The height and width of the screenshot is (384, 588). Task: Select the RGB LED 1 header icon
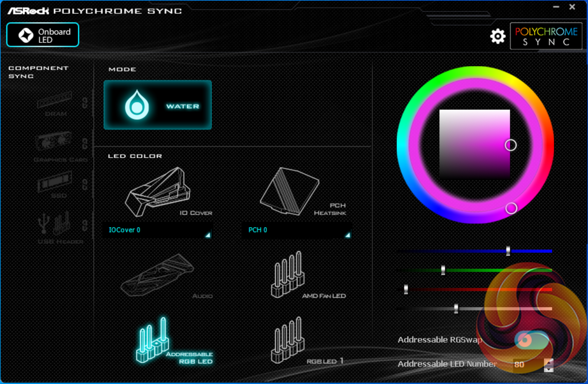(288, 340)
